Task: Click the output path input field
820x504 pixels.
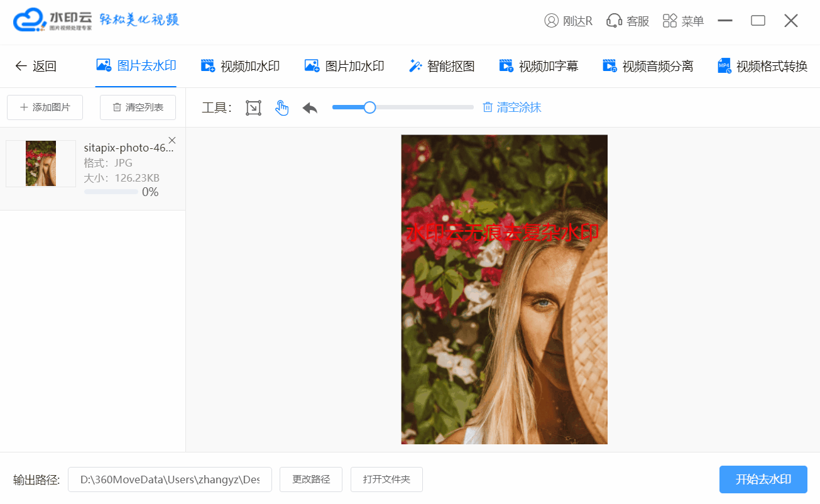Action: point(170,479)
